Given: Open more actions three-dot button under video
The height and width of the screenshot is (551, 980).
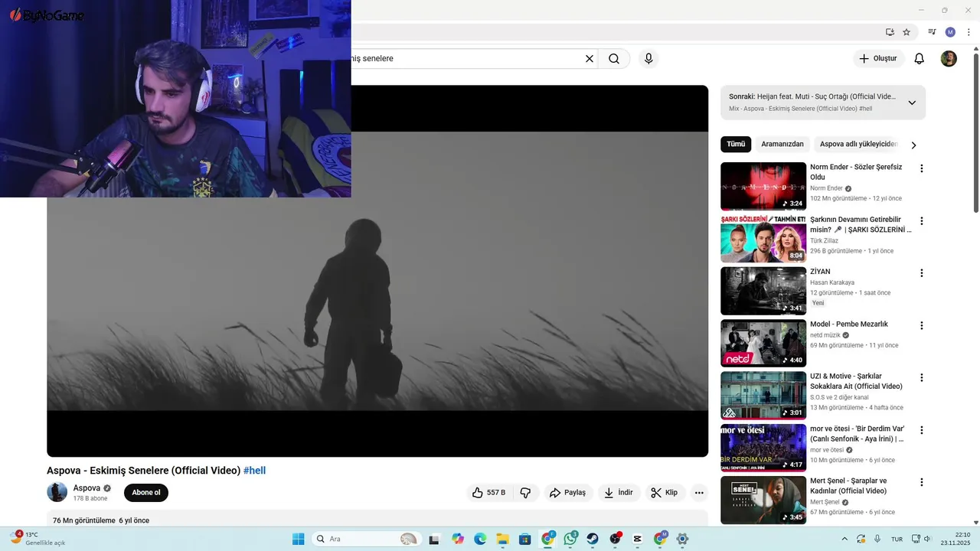Looking at the screenshot, I should point(699,493).
